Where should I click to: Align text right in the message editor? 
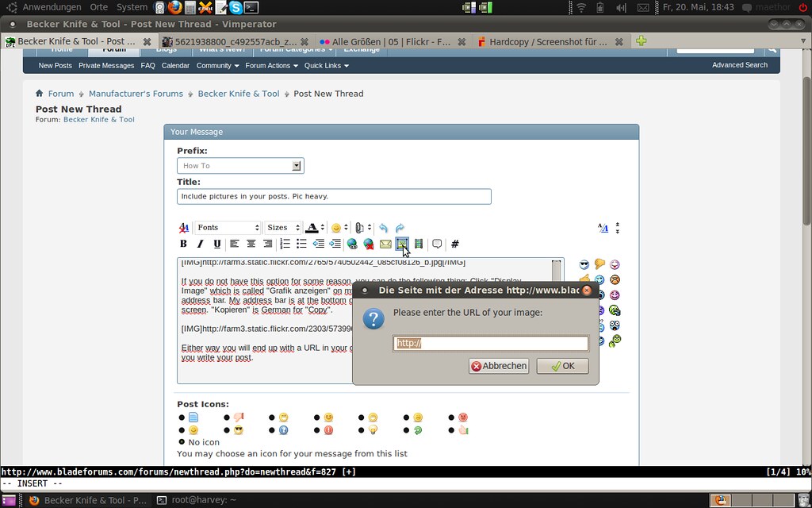268,244
